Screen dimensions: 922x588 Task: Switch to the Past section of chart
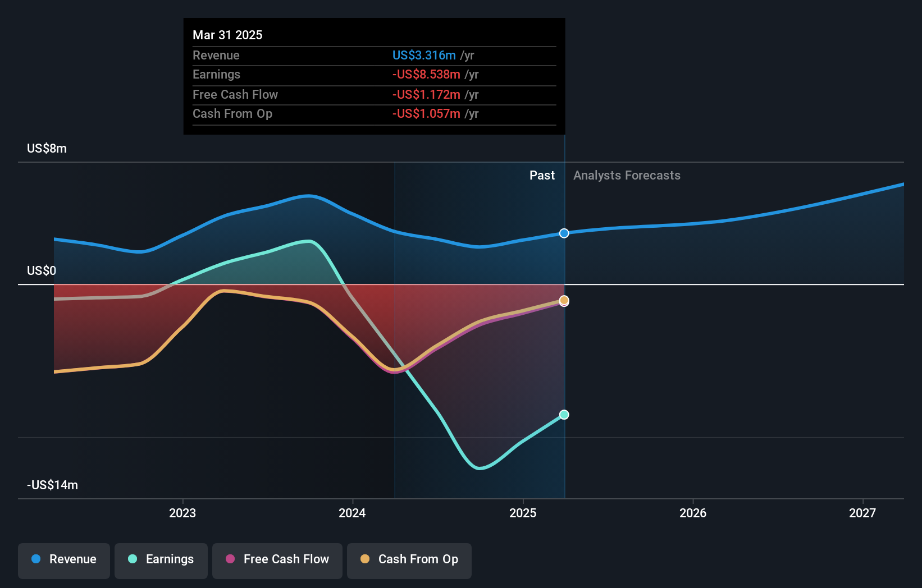[x=541, y=176]
